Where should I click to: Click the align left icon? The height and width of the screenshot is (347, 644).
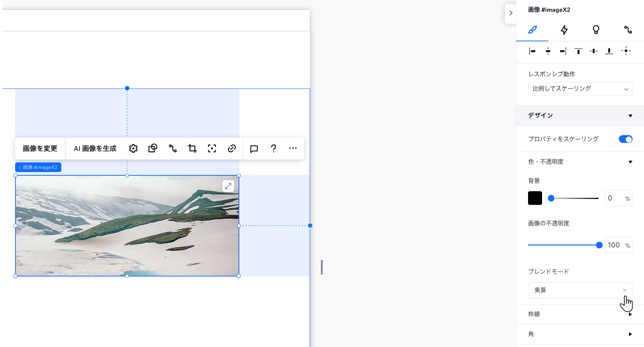pyautogui.click(x=532, y=51)
